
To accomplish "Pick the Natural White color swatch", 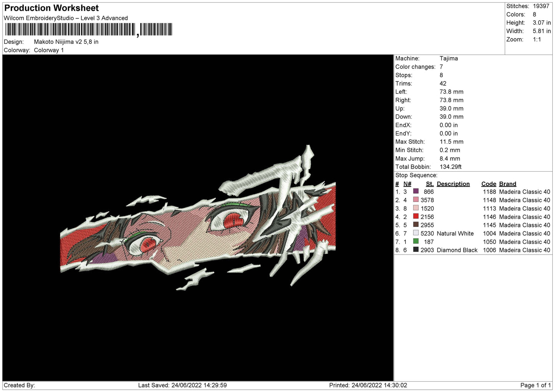I will click(416, 233).
